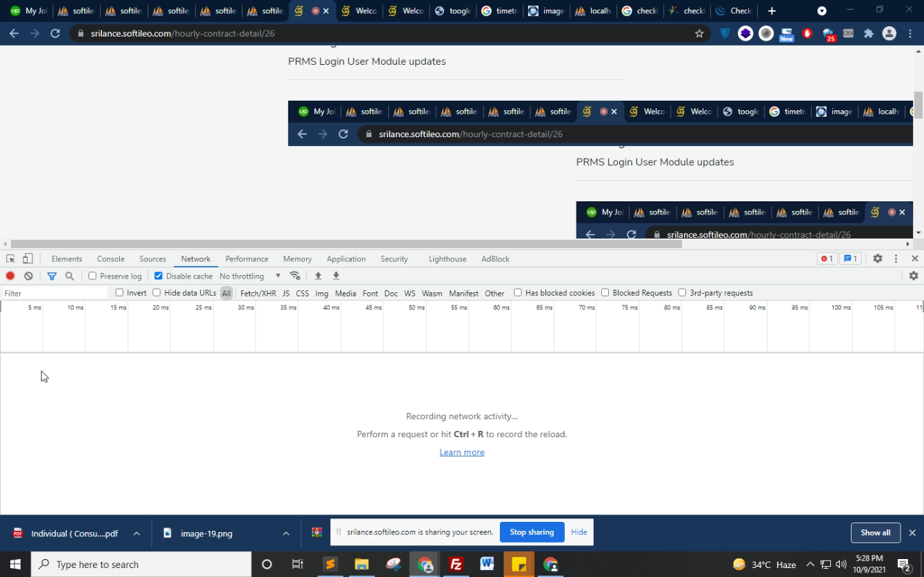Image resolution: width=924 pixels, height=577 pixels.
Task: Toggle the device toolbar icon
Action: point(28,259)
